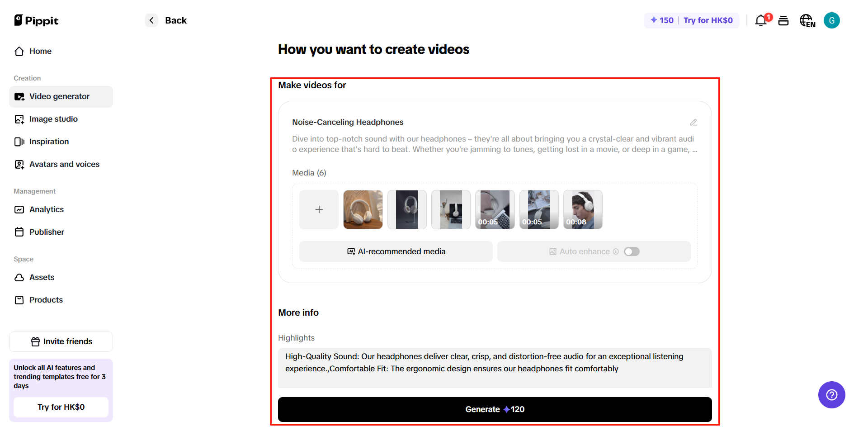
Task: Enable the Auto enhance switch
Action: point(632,251)
